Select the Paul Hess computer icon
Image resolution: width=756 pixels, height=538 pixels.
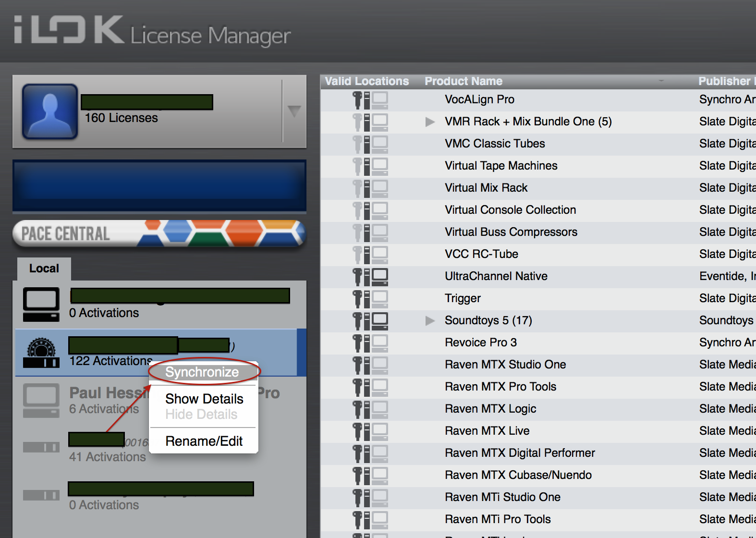41,401
